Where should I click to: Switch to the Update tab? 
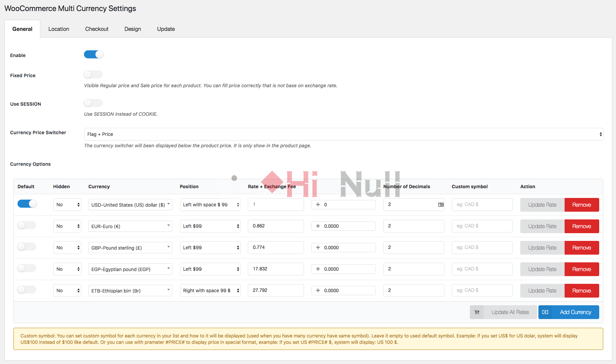pos(166,29)
